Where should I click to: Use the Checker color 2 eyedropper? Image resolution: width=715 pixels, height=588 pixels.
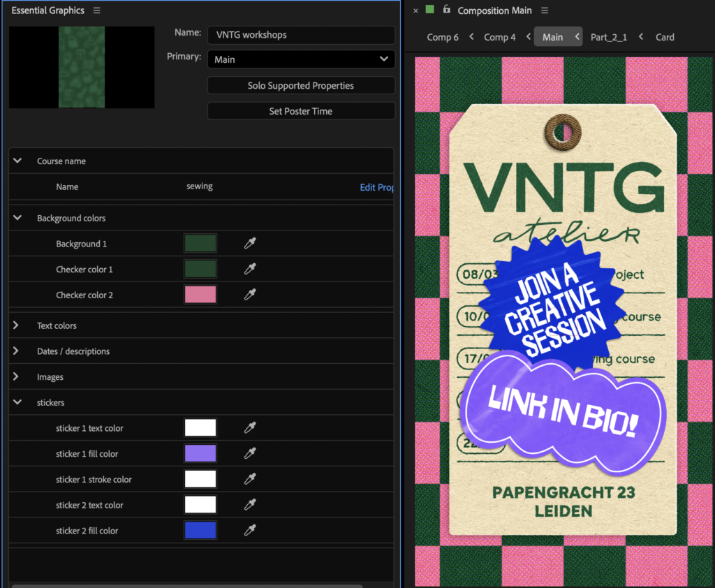250,295
